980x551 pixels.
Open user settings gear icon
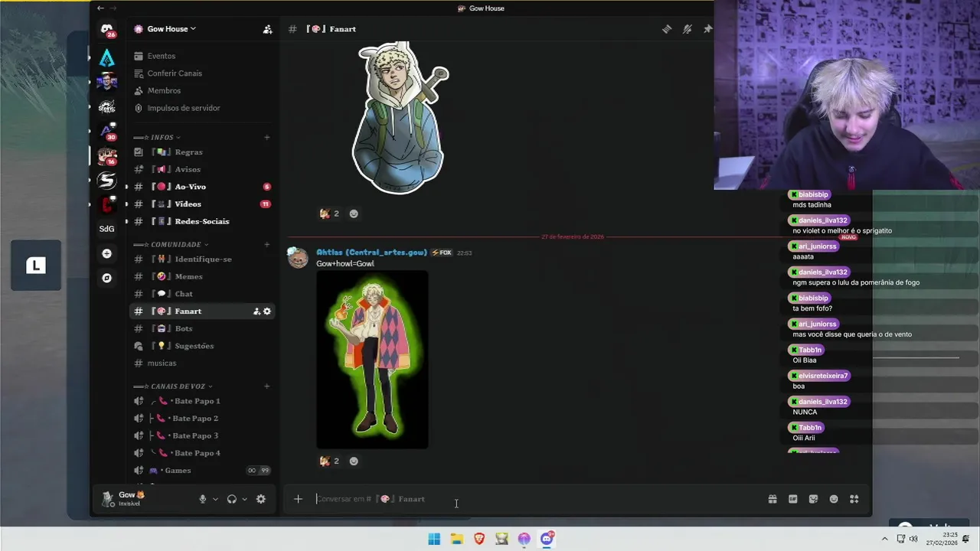coord(261,499)
